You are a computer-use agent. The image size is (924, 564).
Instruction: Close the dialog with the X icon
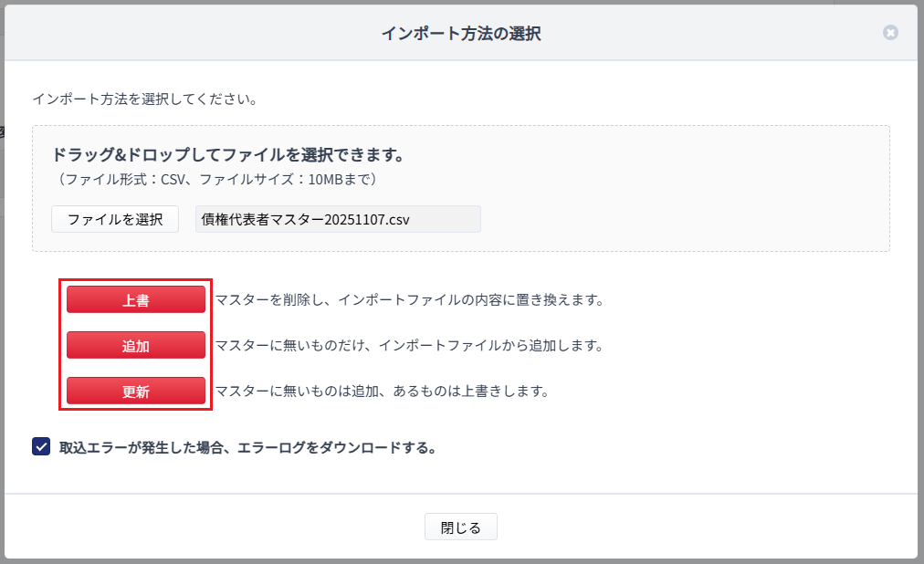890,33
